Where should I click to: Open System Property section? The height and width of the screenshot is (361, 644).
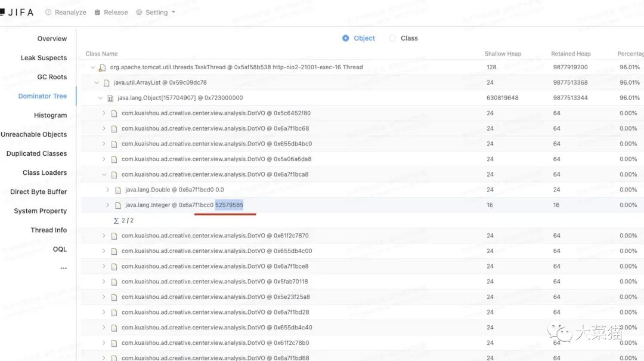[41, 211]
